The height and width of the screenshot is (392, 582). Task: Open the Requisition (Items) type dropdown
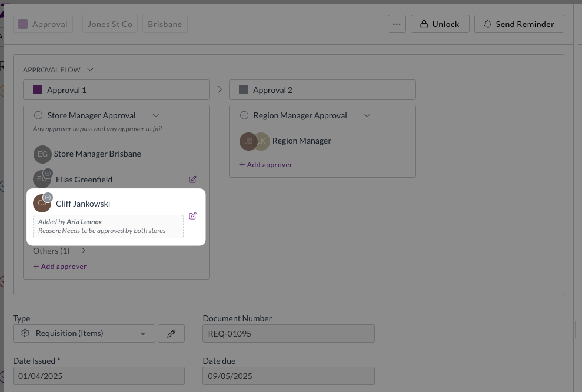click(84, 333)
